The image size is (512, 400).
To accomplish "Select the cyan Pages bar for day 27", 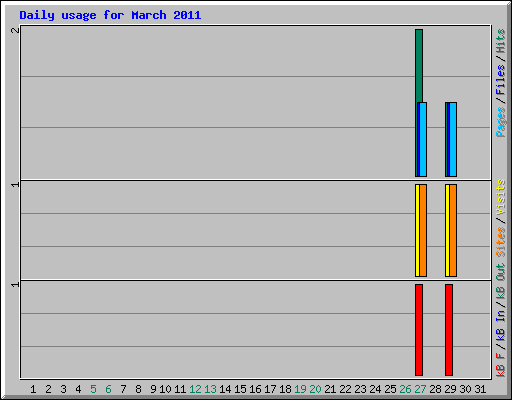I will point(423,139).
